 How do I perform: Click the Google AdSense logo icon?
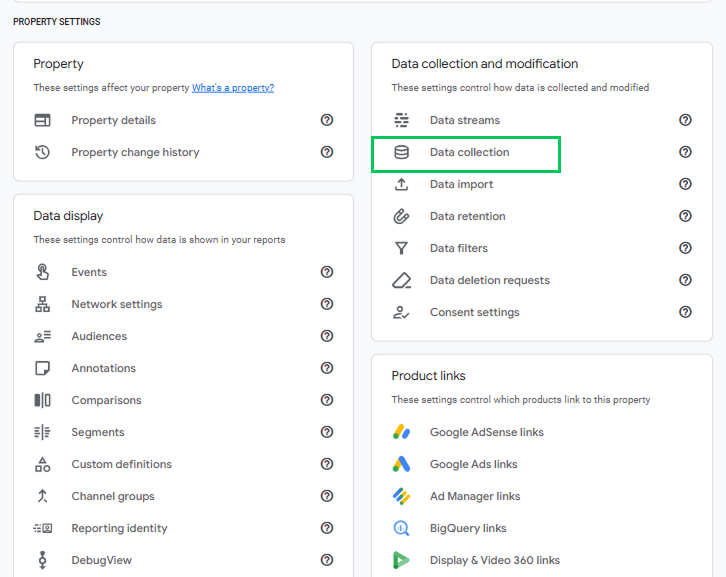(401, 432)
